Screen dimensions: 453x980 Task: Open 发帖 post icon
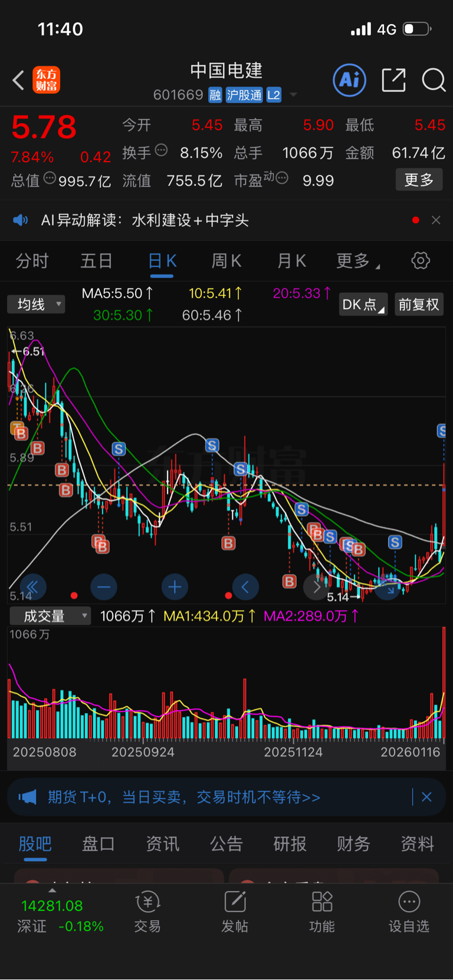click(x=235, y=912)
